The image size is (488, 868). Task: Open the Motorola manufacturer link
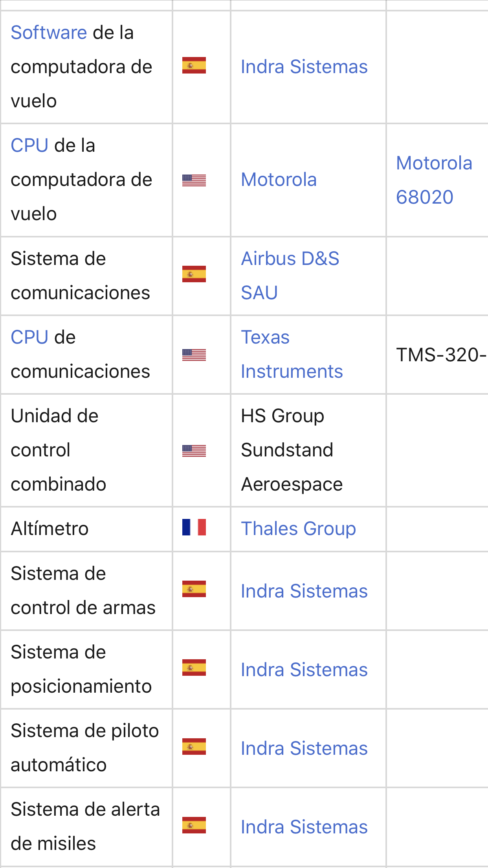(x=279, y=180)
